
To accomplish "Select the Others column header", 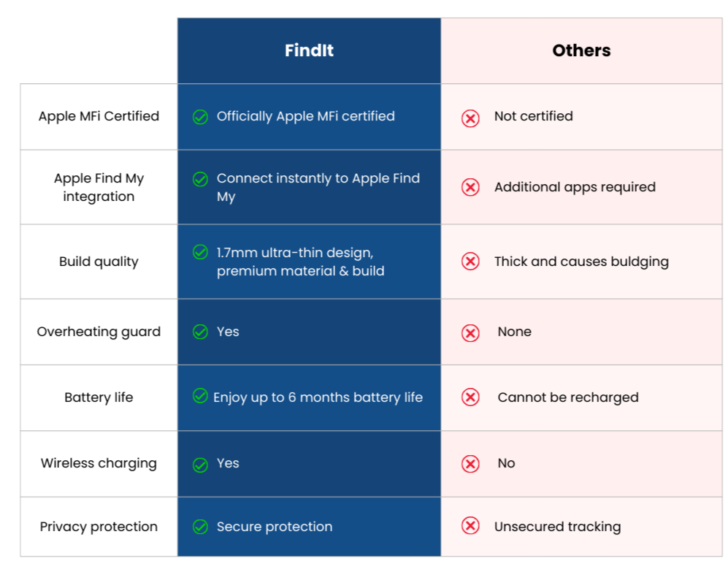I will tap(581, 50).
